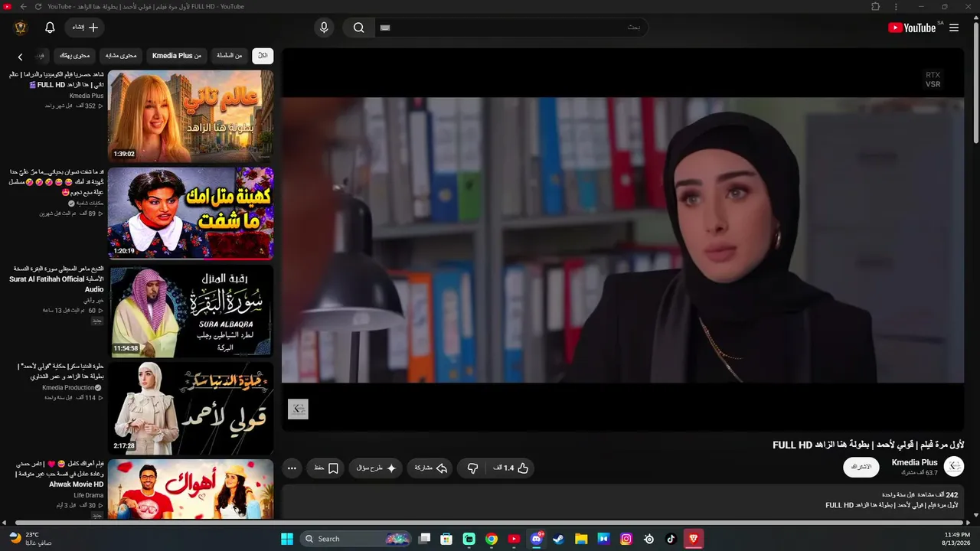Open the أهواك movie thumbnail
The width and height of the screenshot is (980, 551).
tap(191, 490)
